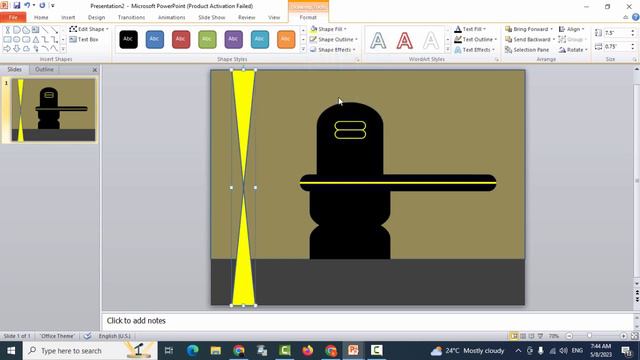Zoom out with the minus button
This screenshot has width=640, height=360.
(x=569, y=336)
